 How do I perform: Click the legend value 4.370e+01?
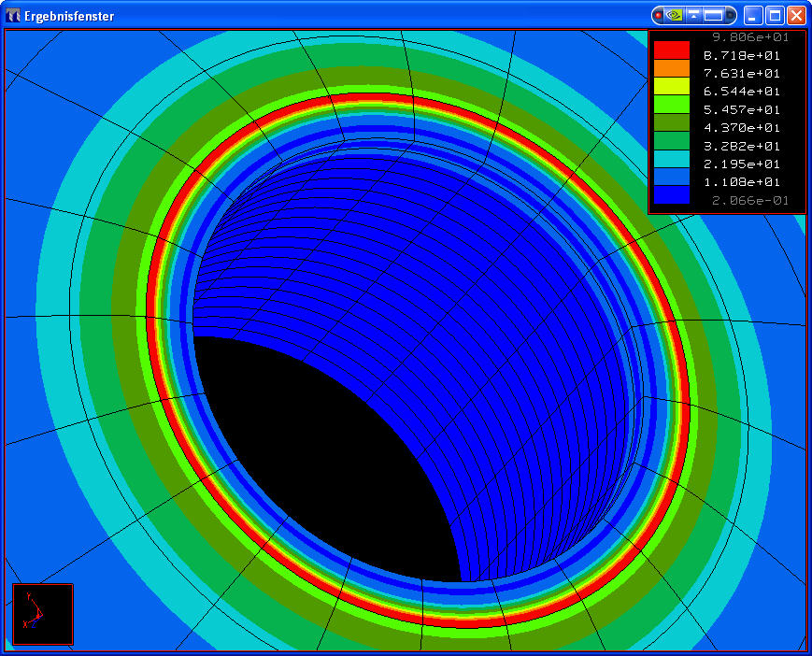[742, 128]
